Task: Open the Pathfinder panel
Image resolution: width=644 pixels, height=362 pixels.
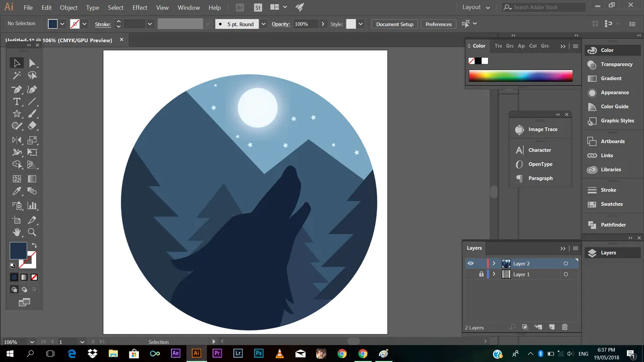Action: point(612,225)
